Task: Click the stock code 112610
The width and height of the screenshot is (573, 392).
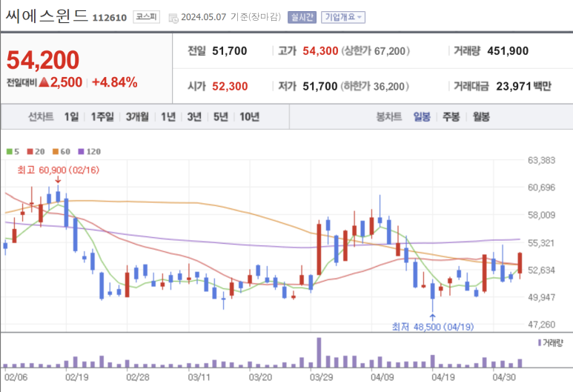Action: coord(110,18)
